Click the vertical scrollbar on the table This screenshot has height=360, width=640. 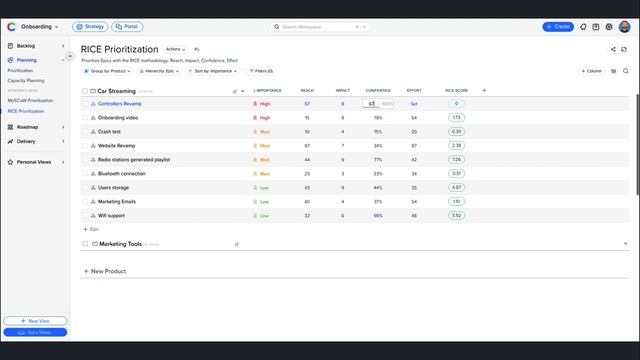[638, 144]
